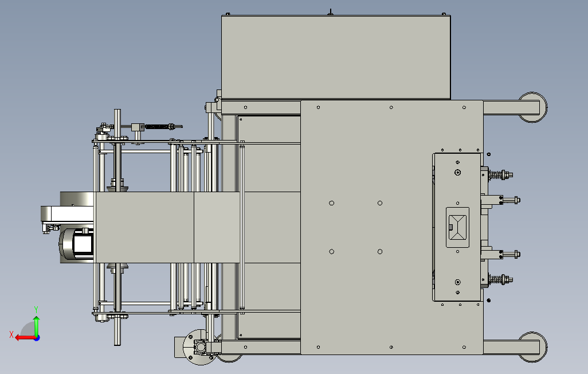The width and height of the screenshot is (588, 374).
Task: Select the threaded spring tensioner rod at upper left
Action: pos(163,127)
